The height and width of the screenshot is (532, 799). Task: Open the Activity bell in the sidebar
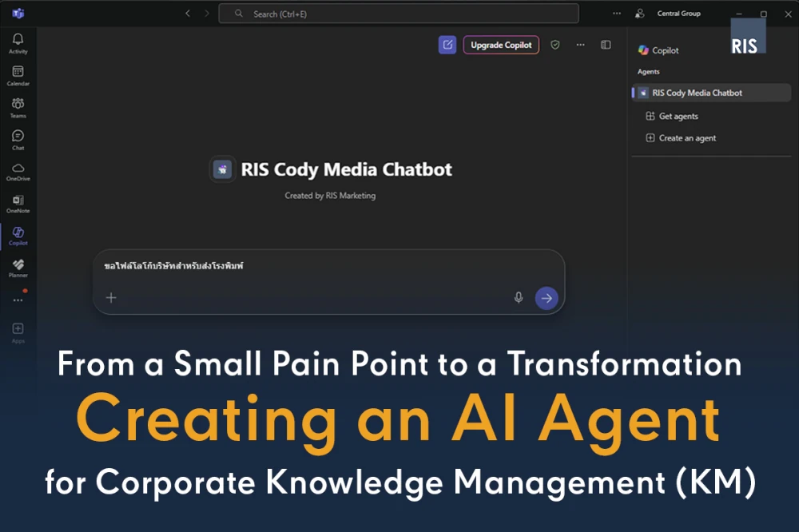(x=18, y=43)
